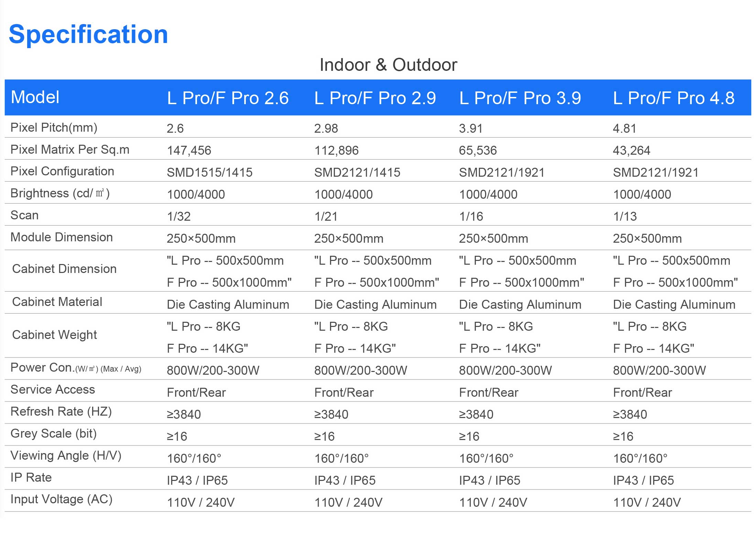Viewport: 756px width, 538px height.
Task: Click the Cabinet Dimension row label
Action: (x=64, y=269)
